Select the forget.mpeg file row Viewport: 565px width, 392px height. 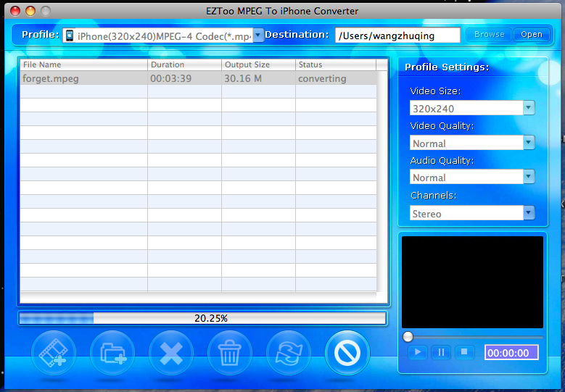(x=198, y=78)
